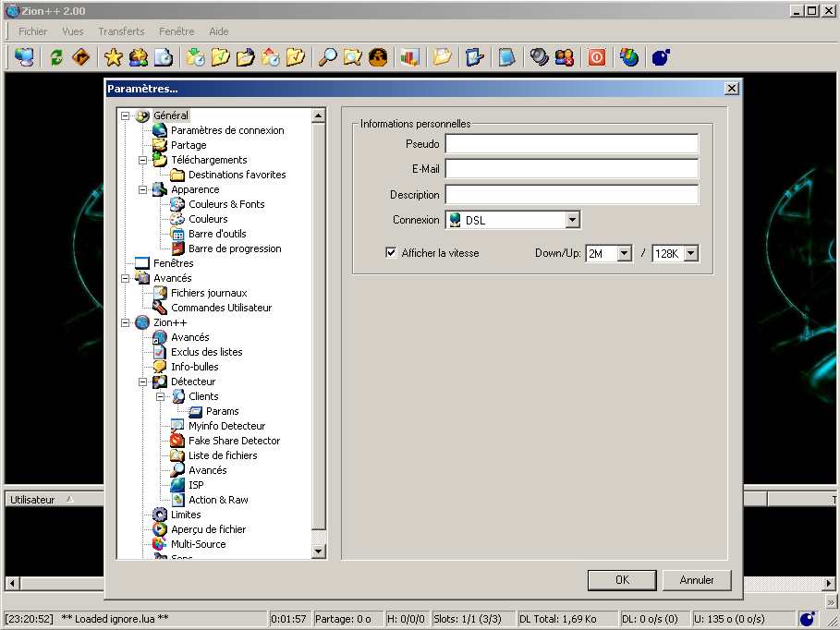Click the folder-with-magnifier ADL search icon
The width and height of the screenshot is (840, 630).
coord(353,57)
